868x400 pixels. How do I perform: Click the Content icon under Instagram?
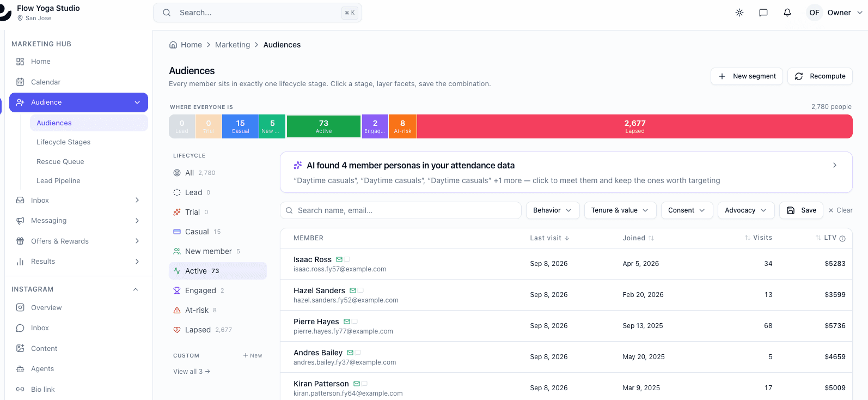(x=20, y=348)
